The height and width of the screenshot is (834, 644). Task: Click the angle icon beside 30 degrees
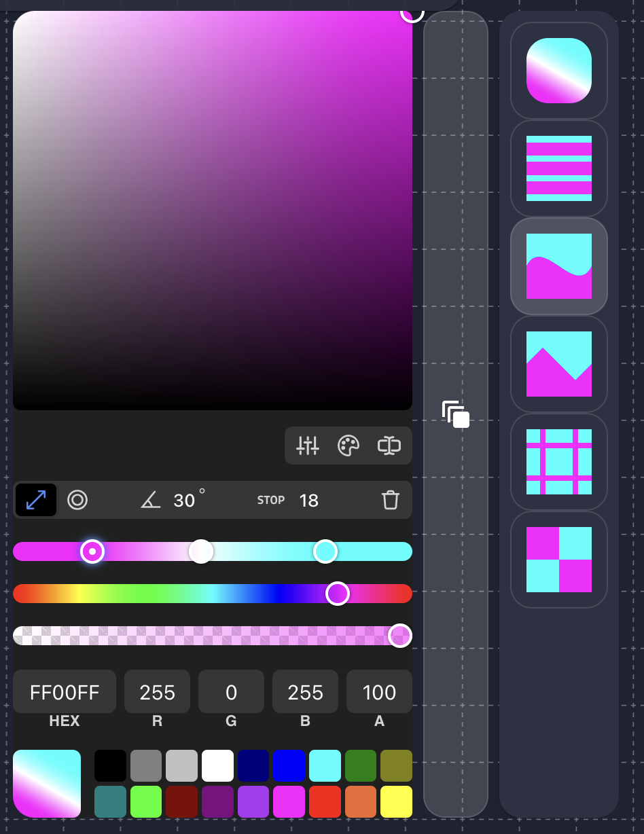pos(150,500)
